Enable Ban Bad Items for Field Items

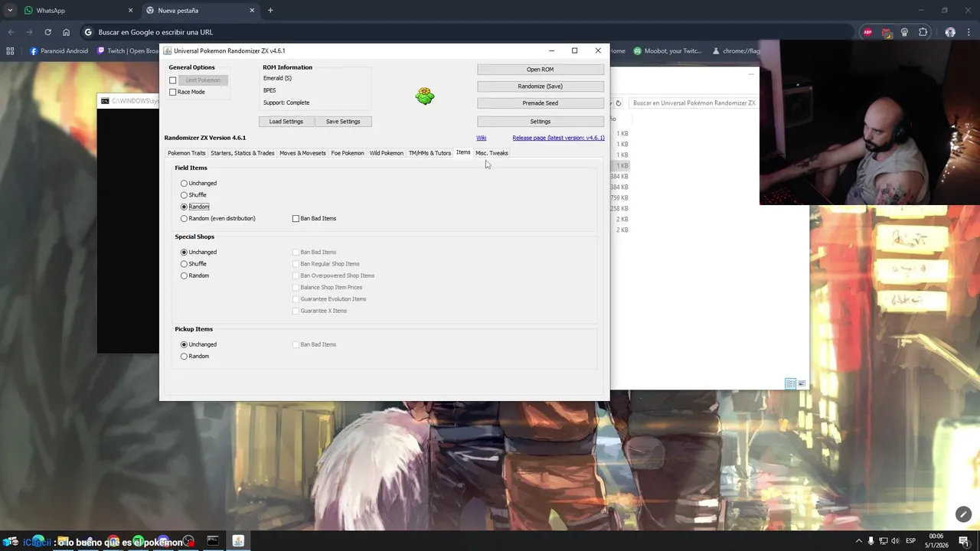pos(315,219)
